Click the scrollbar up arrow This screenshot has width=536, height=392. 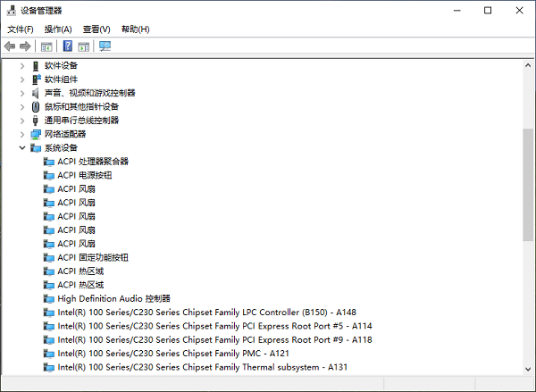[528, 65]
